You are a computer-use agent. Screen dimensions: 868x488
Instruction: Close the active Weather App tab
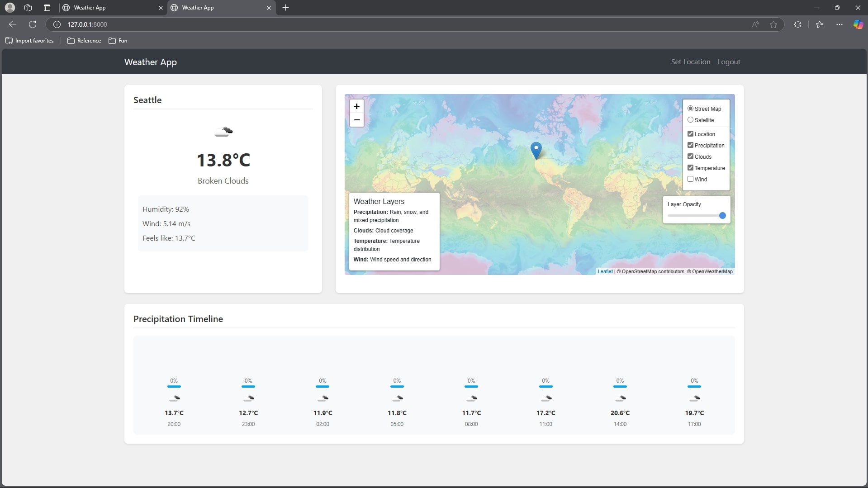tap(269, 8)
